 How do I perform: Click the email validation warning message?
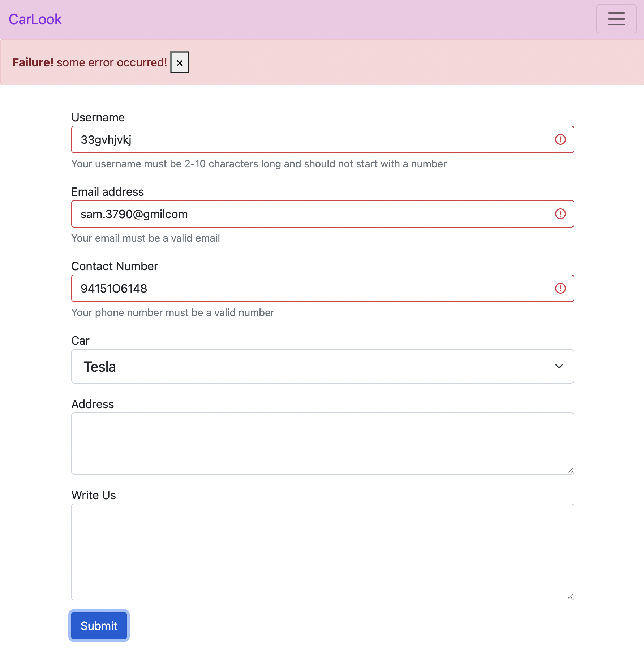(146, 238)
